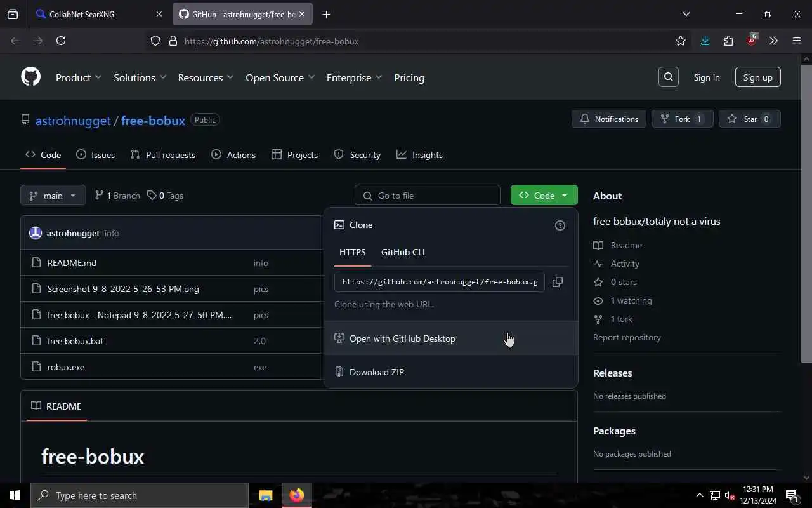Star the free-bobux repository
Screen dimensions: 812x508
point(749,119)
